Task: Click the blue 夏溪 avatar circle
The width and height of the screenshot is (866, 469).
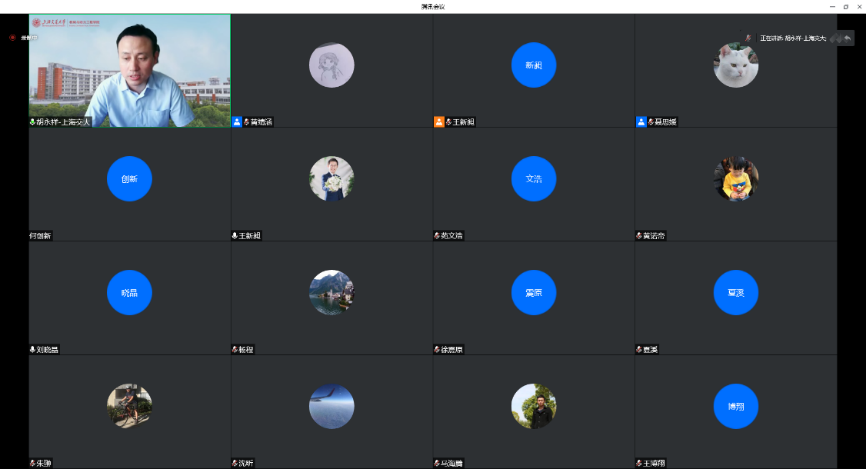Action: point(735,293)
